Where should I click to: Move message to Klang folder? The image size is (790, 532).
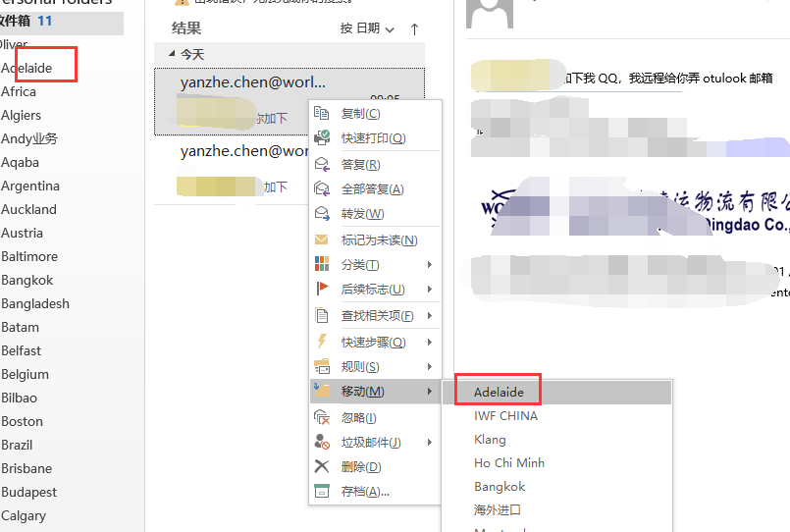(x=556, y=440)
